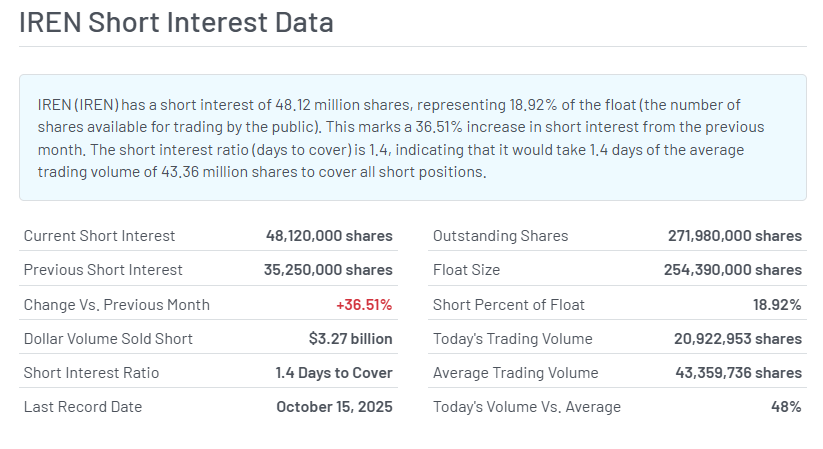The height and width of the screenshot is (449, 823).
Task: Select the 48% volume vs. average value
Action: (784, 406)
